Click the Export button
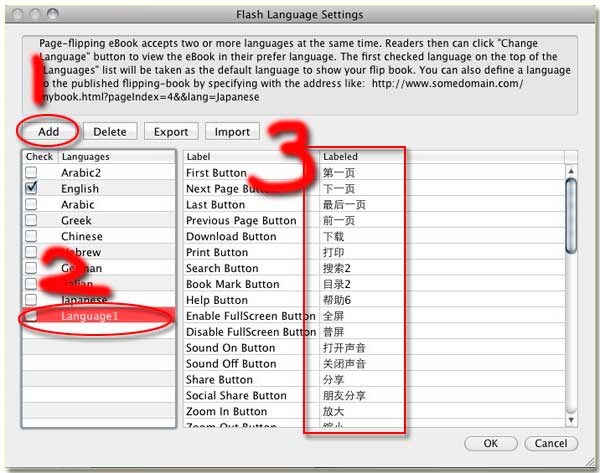 pos(171,132)
